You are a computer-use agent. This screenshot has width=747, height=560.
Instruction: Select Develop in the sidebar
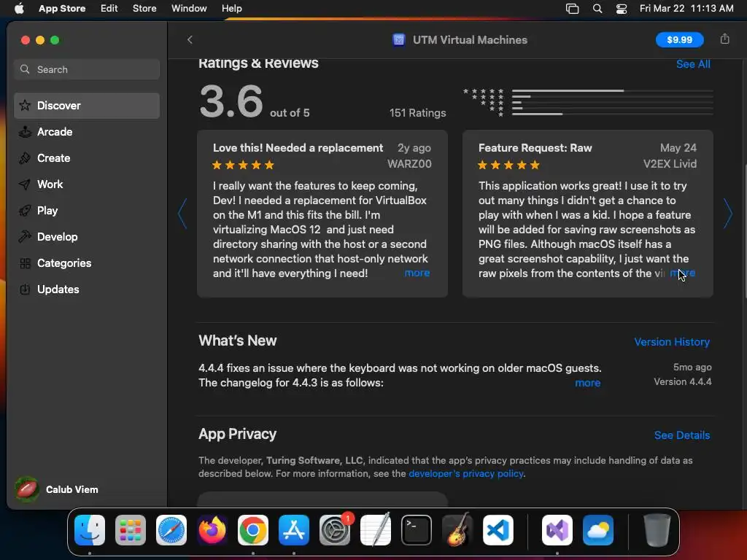(x=87, y=237)
